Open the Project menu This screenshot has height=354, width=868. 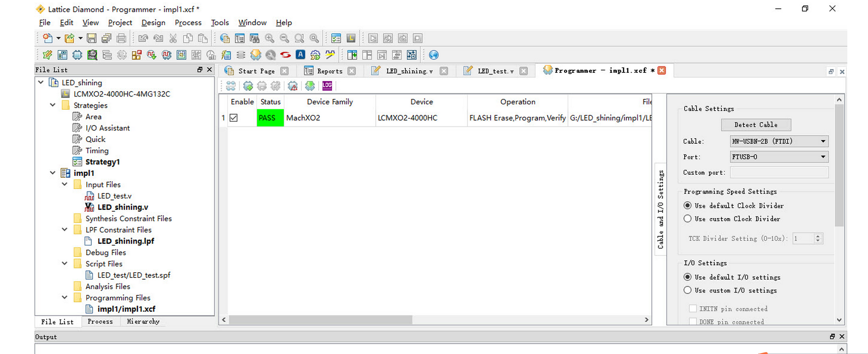tap(120, 23)
